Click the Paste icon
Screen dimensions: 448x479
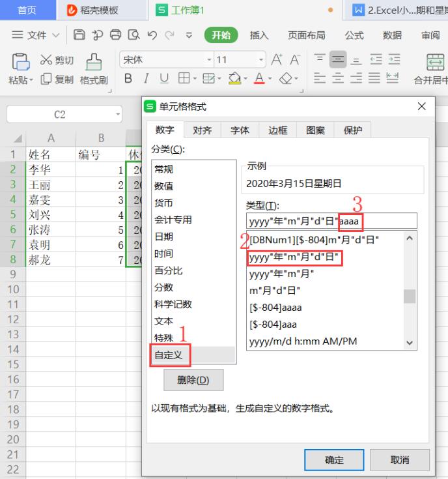click(x=20, y=63)
